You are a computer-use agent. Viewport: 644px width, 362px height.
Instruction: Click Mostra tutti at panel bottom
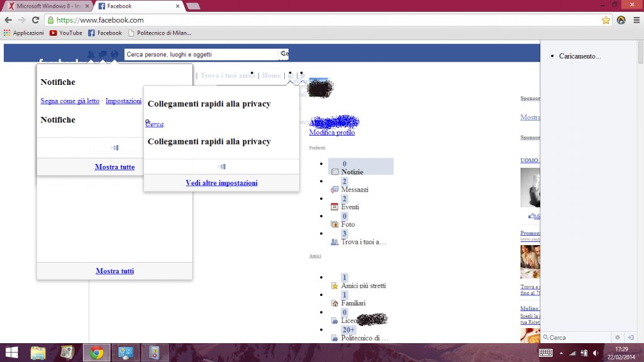pos(114,271)
